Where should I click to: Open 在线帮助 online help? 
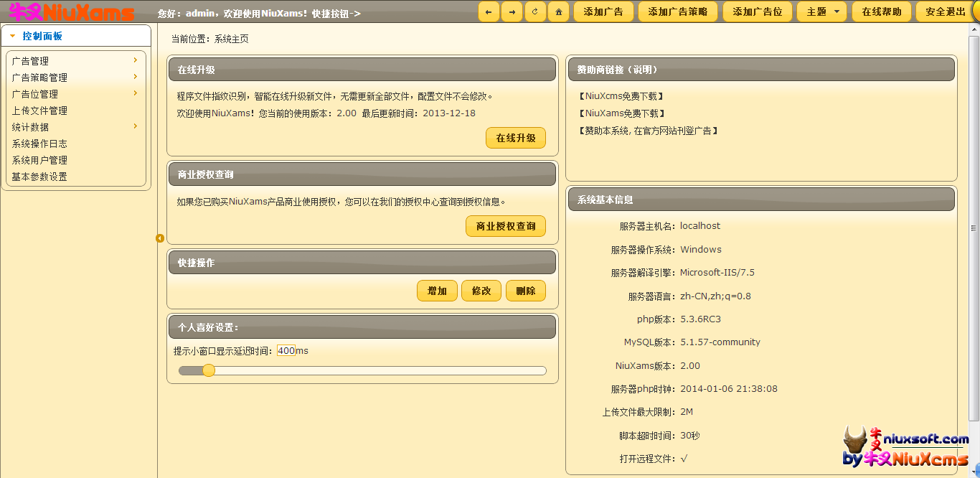[882, 11]
